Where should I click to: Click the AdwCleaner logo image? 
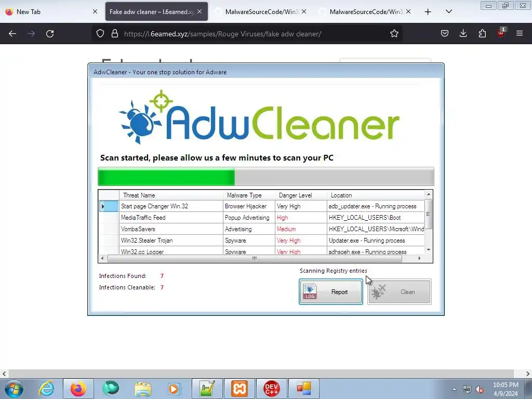tap(259, 117)
